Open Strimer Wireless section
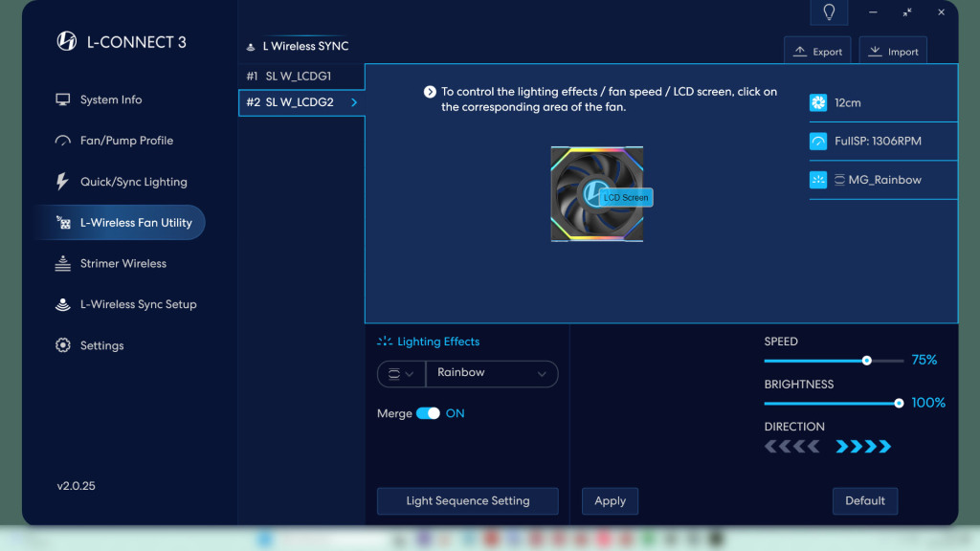The image size is (980, 551). click(122, 264)
